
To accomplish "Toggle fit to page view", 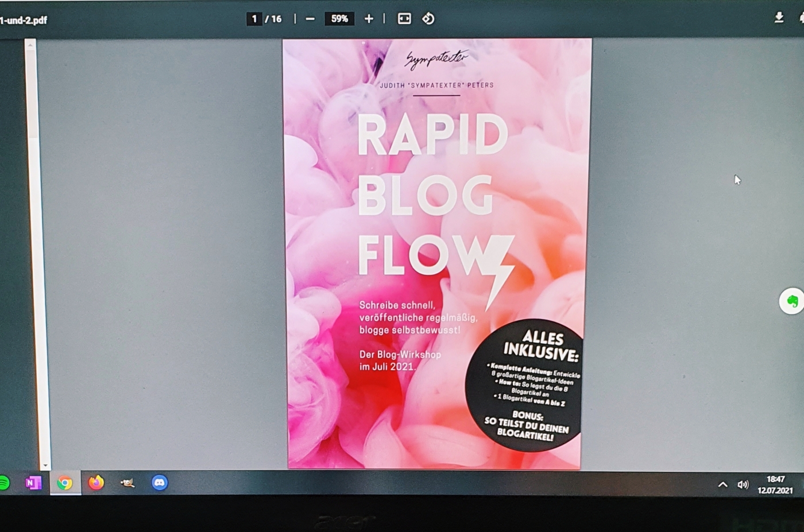I will (x=404, y=19).
